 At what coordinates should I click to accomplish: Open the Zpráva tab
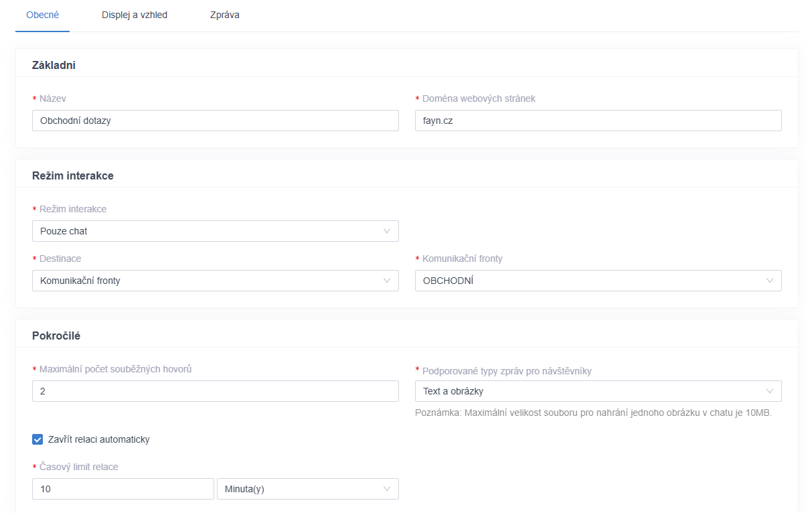click(225, 15)
